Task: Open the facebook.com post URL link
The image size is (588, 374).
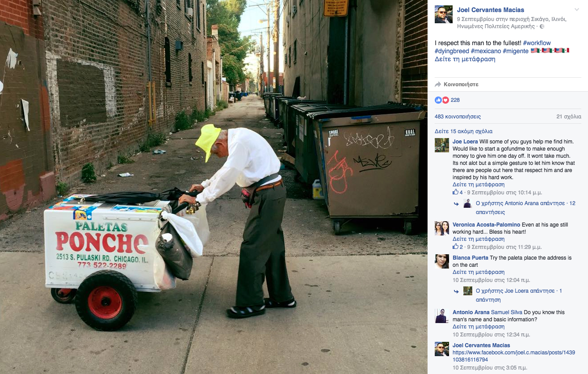Action: (x=514, y=356)
